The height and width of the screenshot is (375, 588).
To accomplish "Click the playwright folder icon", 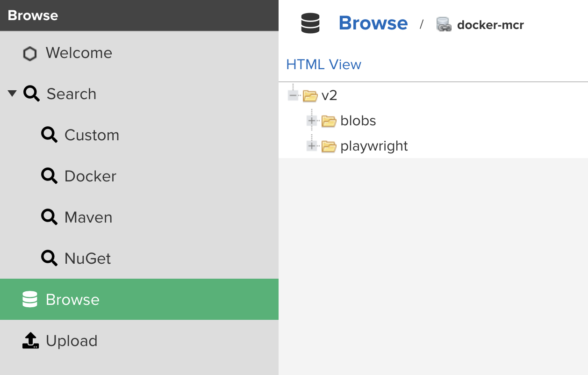I will (329, 146).
